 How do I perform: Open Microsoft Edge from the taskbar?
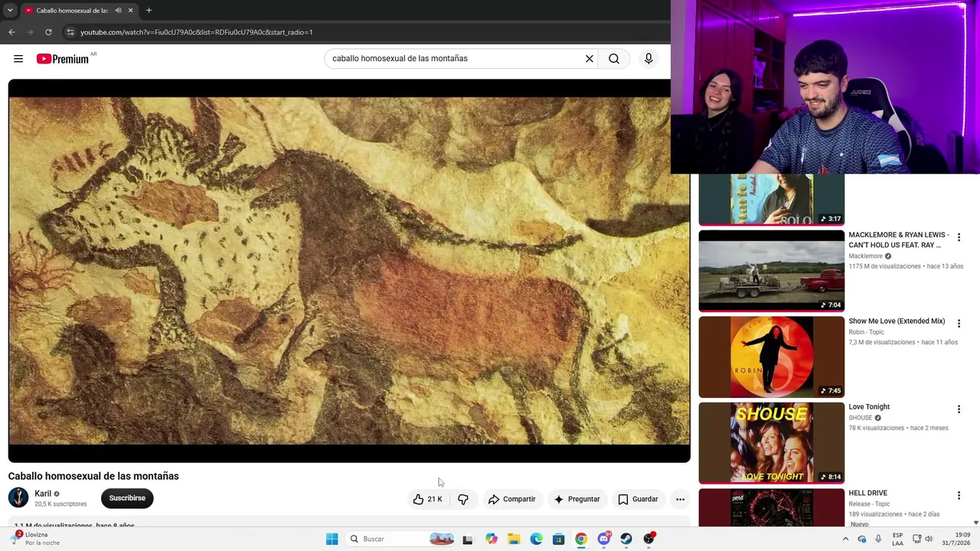(x=536, y=539)
